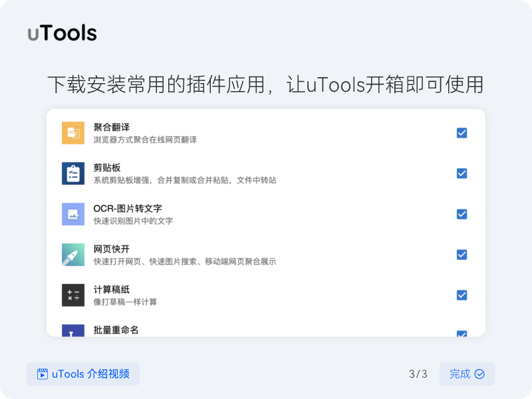This screenshot has width=532, height=399.
Task: Uncheck the 聚合翻译 checkbox
Action: pos(462,133)
